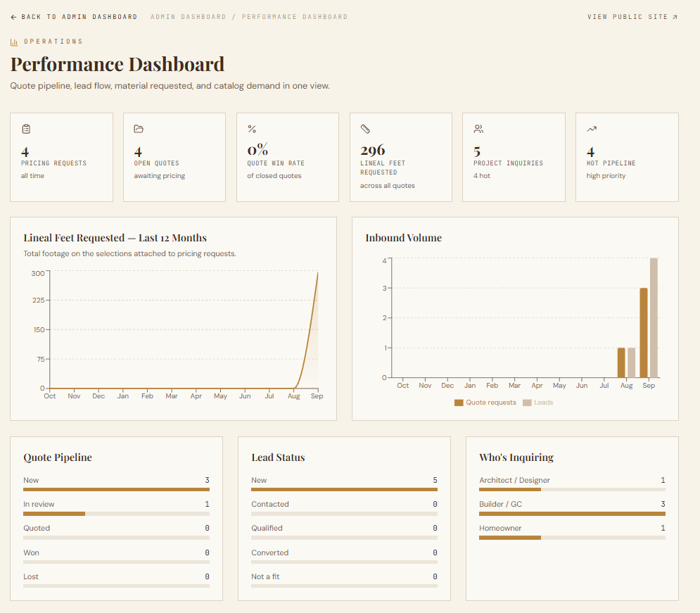Click the September Leads bar in Inbound Volume
This screenshot has width=700, height=613.
point(654,318)
